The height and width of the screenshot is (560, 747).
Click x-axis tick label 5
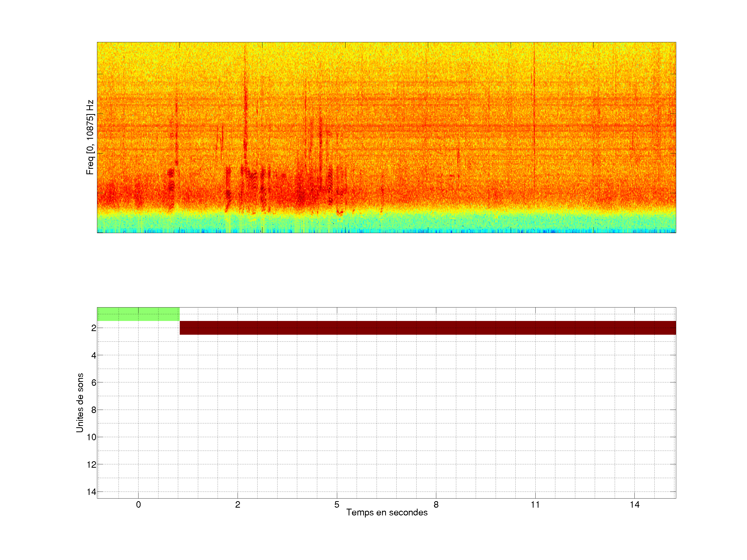[337, 505]
